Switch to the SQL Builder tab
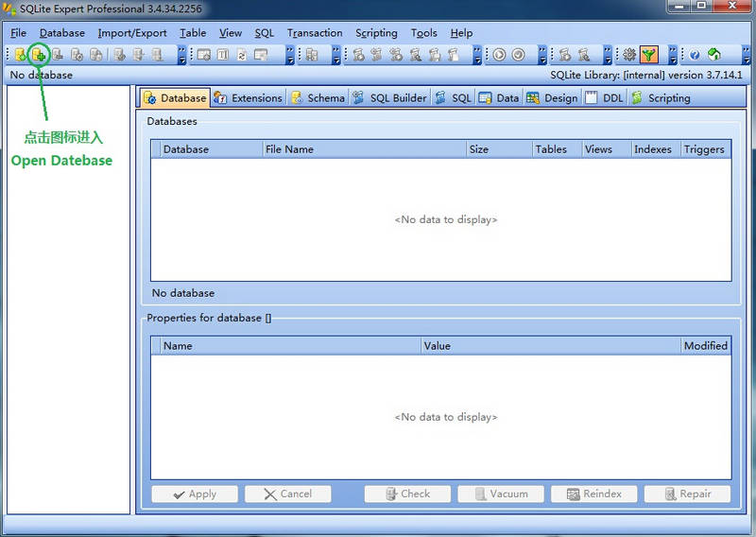This screenshot has width=756, height=537. [390, 97]
